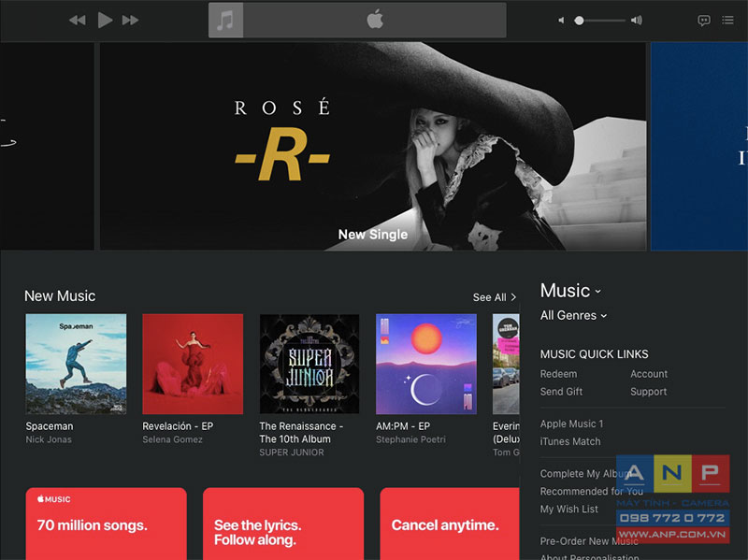Click the music note artwork icon
The height and width of the screenshot is (560, 748).
click(225, 20)
